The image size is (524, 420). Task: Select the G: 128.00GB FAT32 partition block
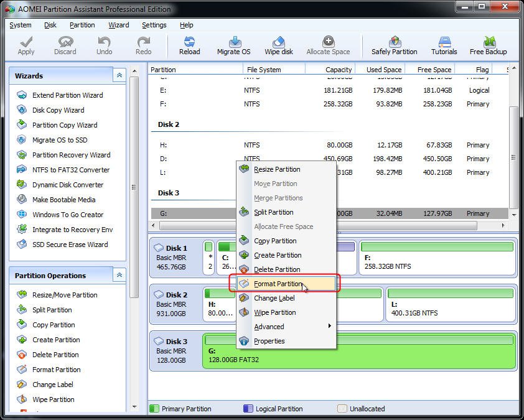click(360, 351)
